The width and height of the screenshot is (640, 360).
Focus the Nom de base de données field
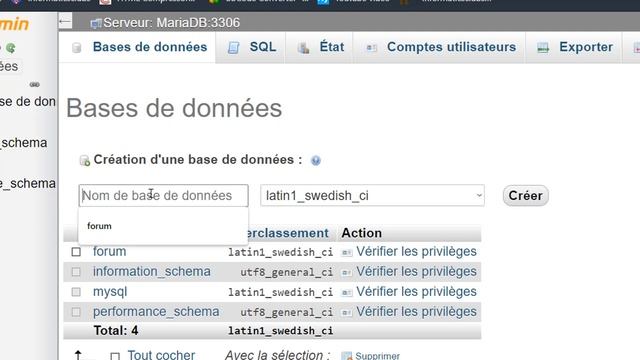163,196
